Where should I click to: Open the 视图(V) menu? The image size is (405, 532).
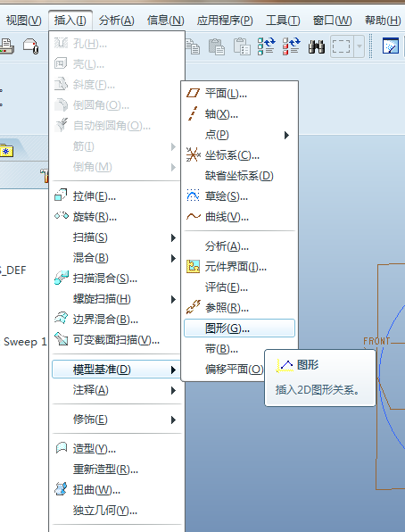pos(24,21)
